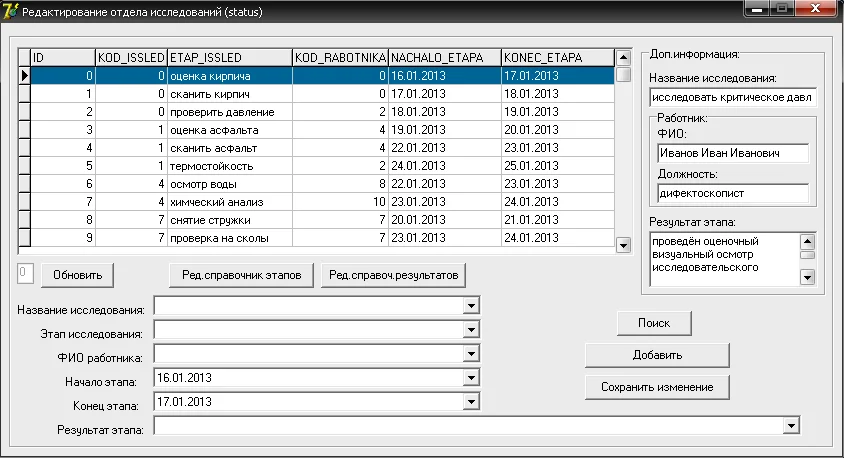Click the Добавить button

point(657,355)
